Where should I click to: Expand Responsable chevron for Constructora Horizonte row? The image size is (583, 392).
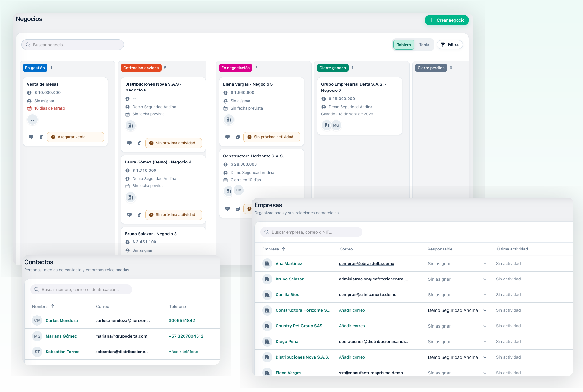pos(485,310)
